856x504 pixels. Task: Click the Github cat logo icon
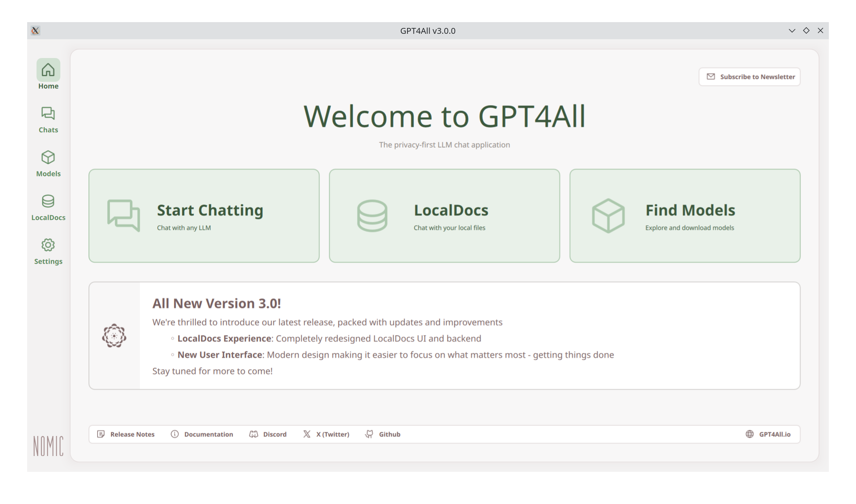(369, 434)
